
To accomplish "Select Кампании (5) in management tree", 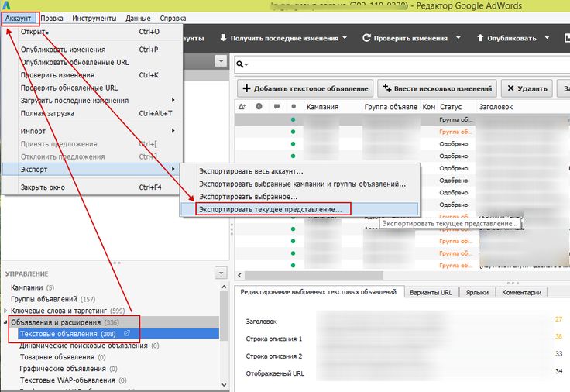I will pyautogui.click(x=33, y=287).
